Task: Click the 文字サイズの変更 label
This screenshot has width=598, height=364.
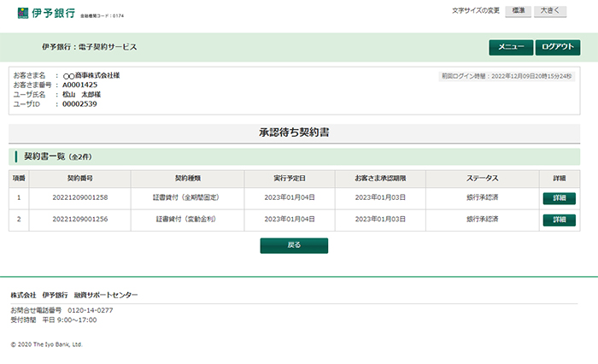Action: 476,11
